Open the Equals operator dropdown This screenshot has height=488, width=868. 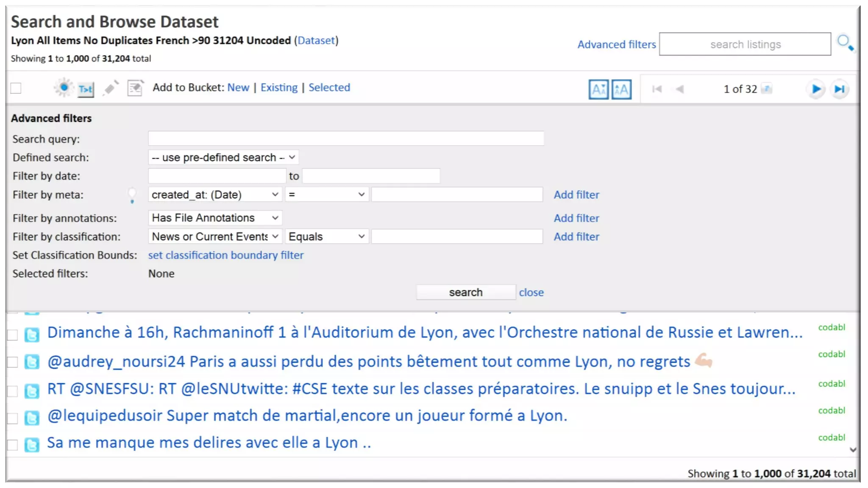click(x=327, y=236)
